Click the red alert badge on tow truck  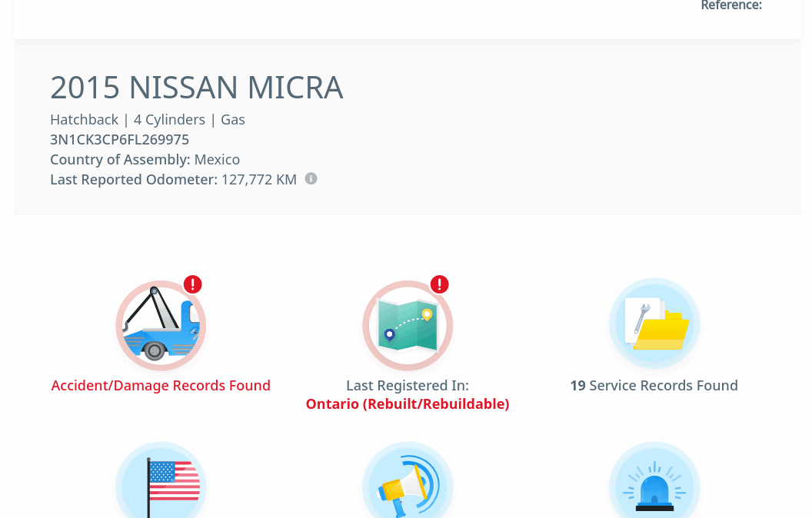click(x=193, y=284)
